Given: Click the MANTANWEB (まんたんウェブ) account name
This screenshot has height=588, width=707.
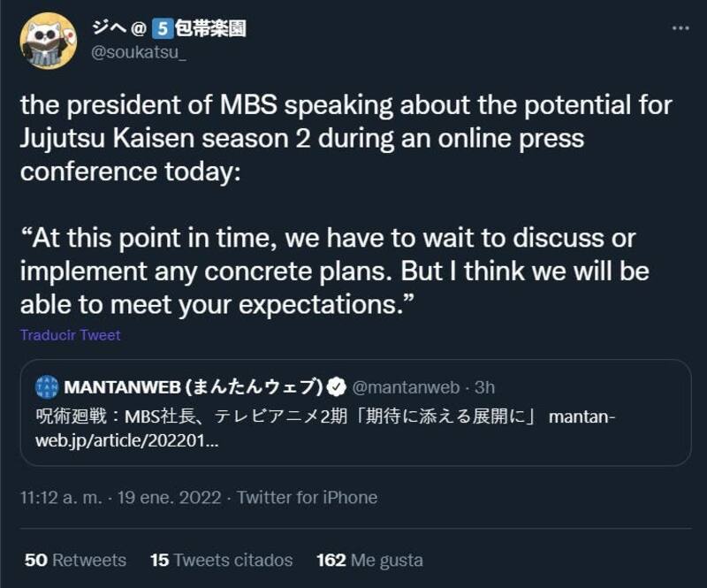Looking at the screenshot, I should coord(194,386).
